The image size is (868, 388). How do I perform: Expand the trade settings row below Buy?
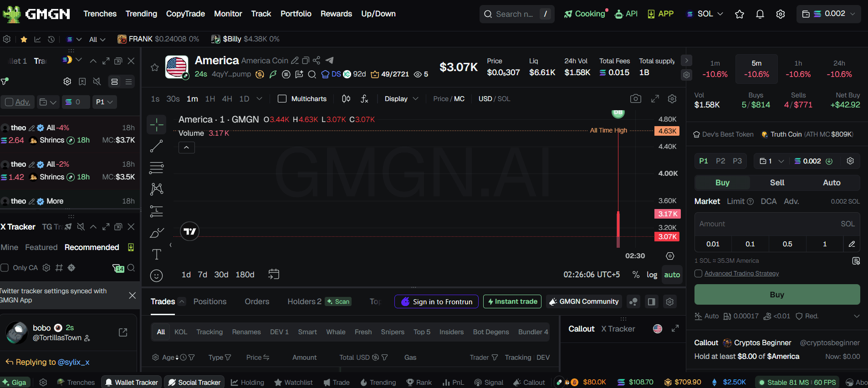click(x=856, y=316)
